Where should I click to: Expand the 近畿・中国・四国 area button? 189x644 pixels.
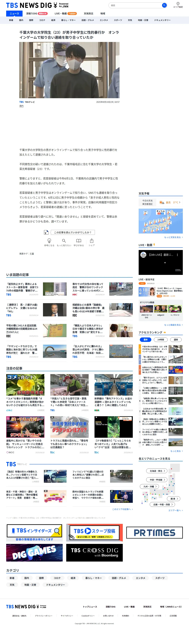[163, 505]
